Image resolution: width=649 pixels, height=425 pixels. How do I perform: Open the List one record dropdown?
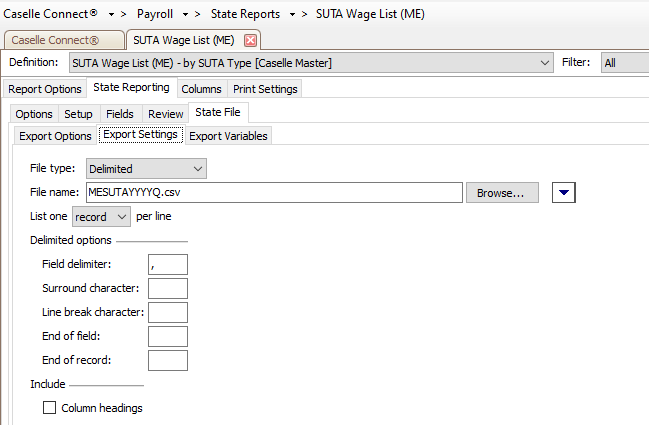(122, 216)
